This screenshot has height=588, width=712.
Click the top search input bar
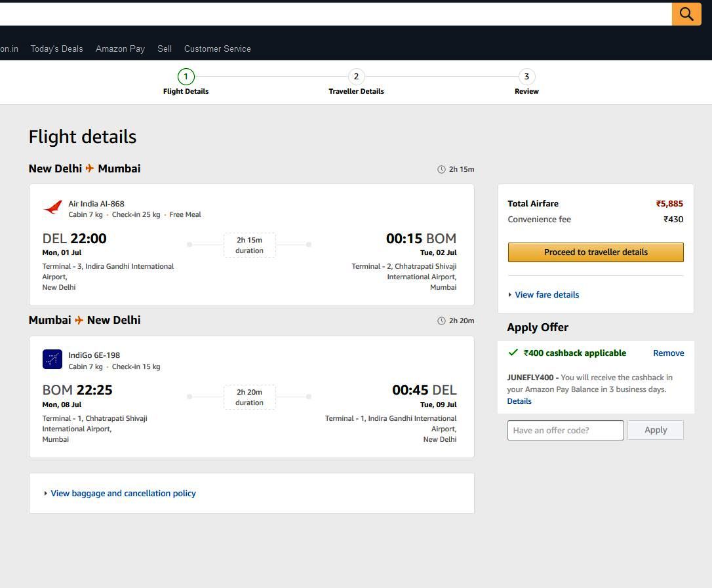[336, 14]
